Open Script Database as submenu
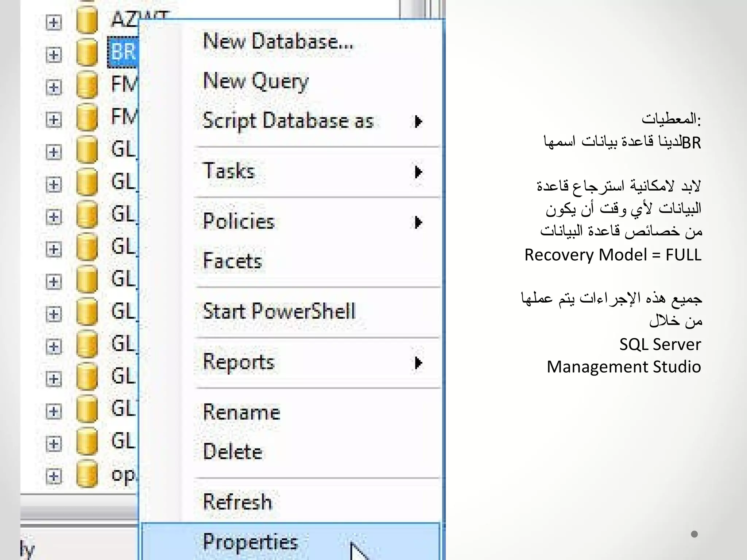The width and height of the screenshot is (747, 560). pos(291,121)
